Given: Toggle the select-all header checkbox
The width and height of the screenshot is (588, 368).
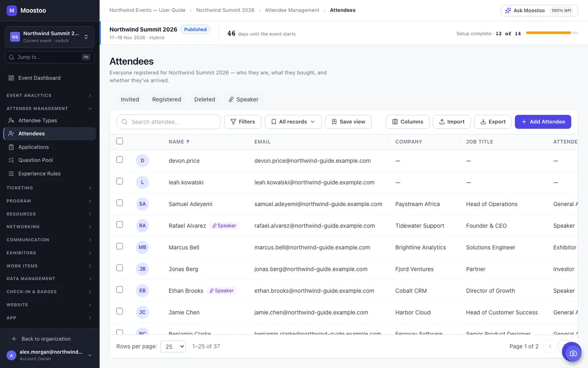Looking at the screenshot, I should click(x=120, y=141).
